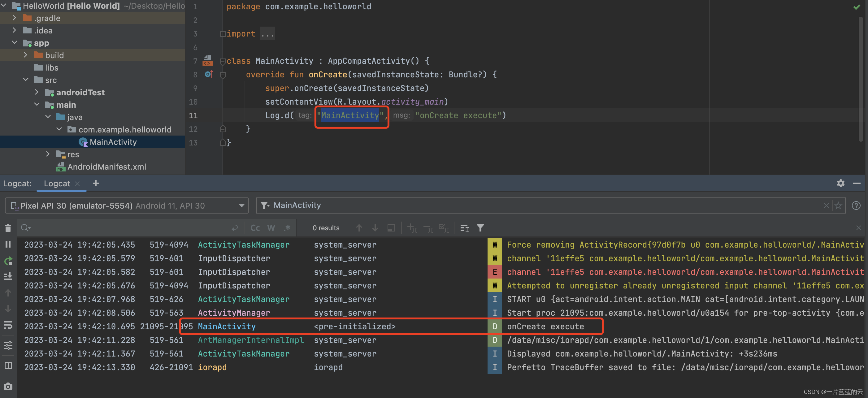Add a new Logcat tab with plus

[96, 183]
